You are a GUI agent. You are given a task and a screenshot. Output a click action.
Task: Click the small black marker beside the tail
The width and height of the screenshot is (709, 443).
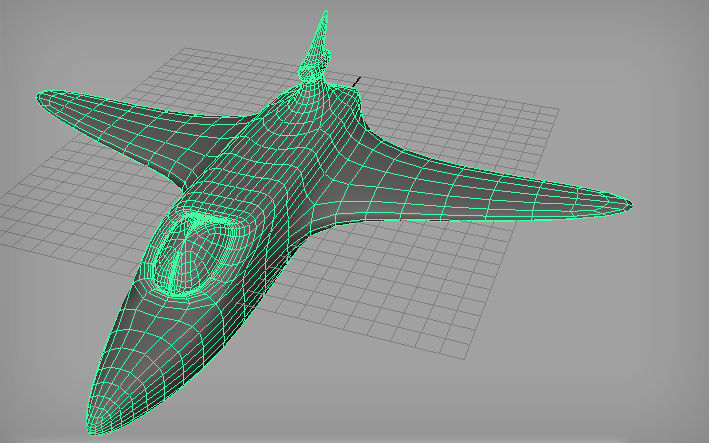[x=356, y=80]
